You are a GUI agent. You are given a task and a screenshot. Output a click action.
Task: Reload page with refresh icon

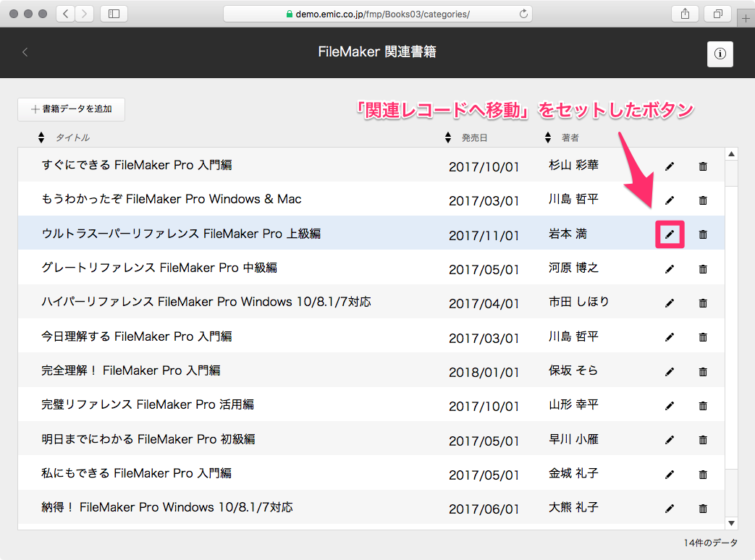coord(523,14)
